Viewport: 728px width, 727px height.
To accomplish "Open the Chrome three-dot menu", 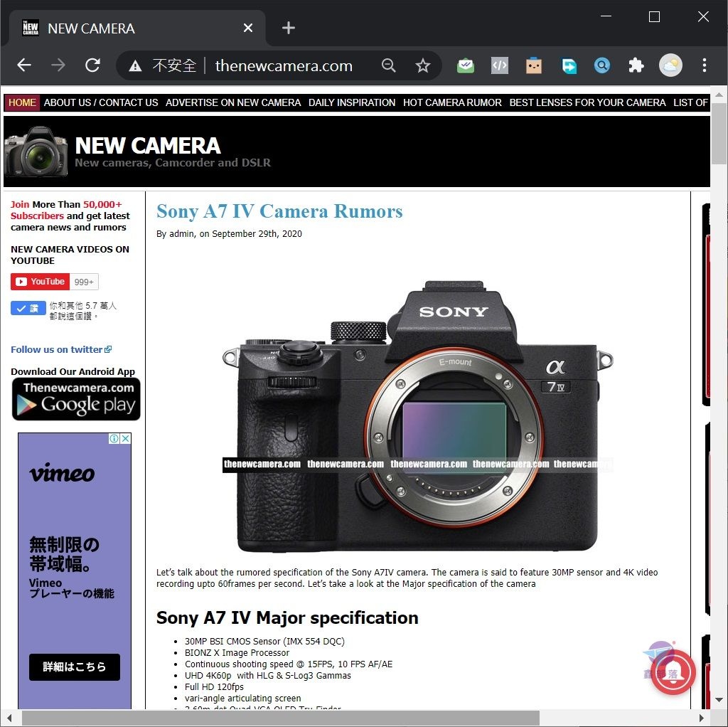I will click(x=705, y=65).
